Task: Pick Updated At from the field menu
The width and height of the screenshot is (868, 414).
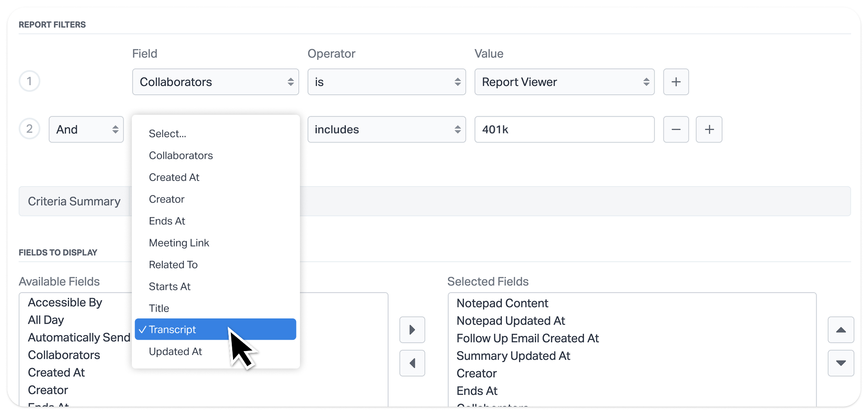Action: coord(175,352)
